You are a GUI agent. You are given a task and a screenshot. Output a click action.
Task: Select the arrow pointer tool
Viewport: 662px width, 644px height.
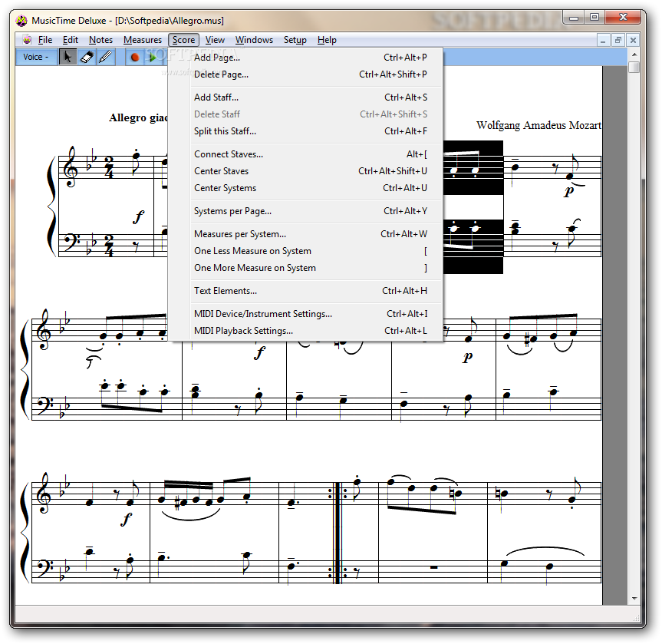(68, 57)
